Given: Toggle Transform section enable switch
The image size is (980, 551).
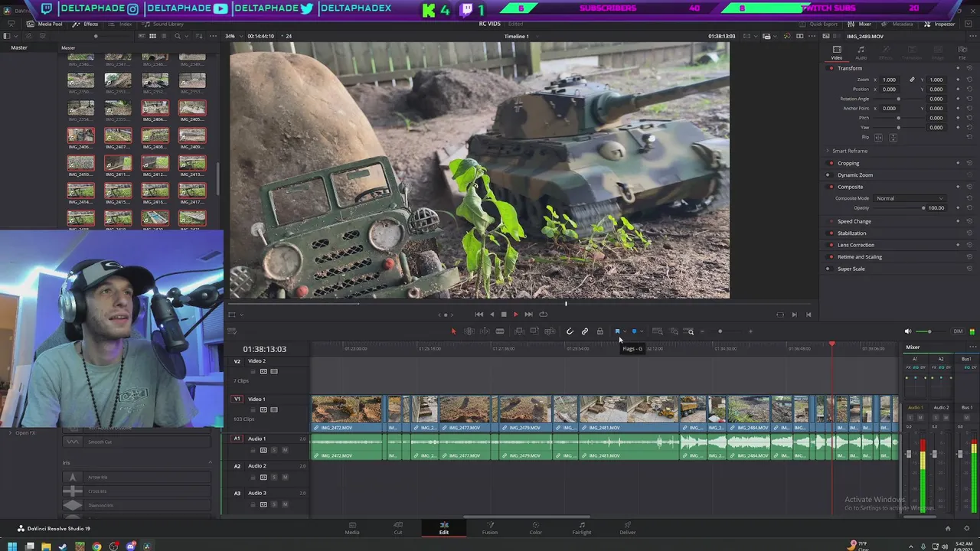Looking at the screenshot, I should [831, 68].
